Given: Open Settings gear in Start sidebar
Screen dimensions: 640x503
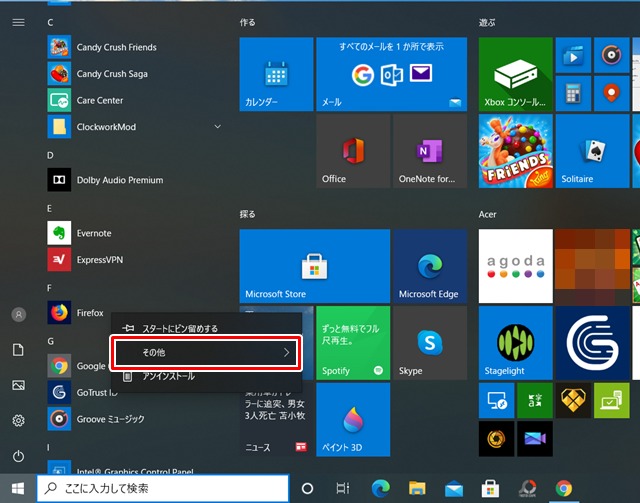Looking at the screenshot, I should click(18, 421).
